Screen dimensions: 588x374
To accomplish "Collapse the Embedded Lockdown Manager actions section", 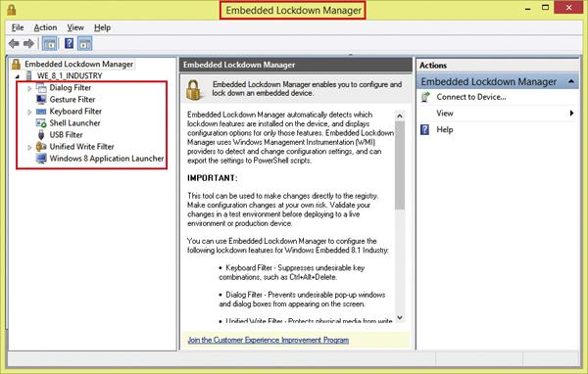I will 570,81.
